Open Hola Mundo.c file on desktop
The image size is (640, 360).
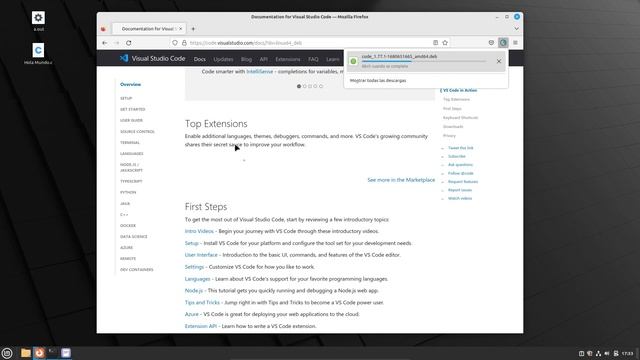tap(38, 53)
